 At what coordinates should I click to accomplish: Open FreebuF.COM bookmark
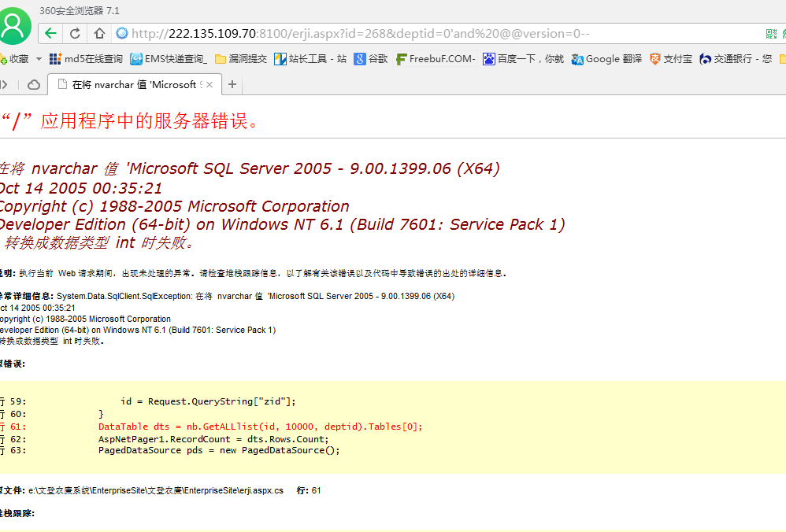tap(435, 59)
